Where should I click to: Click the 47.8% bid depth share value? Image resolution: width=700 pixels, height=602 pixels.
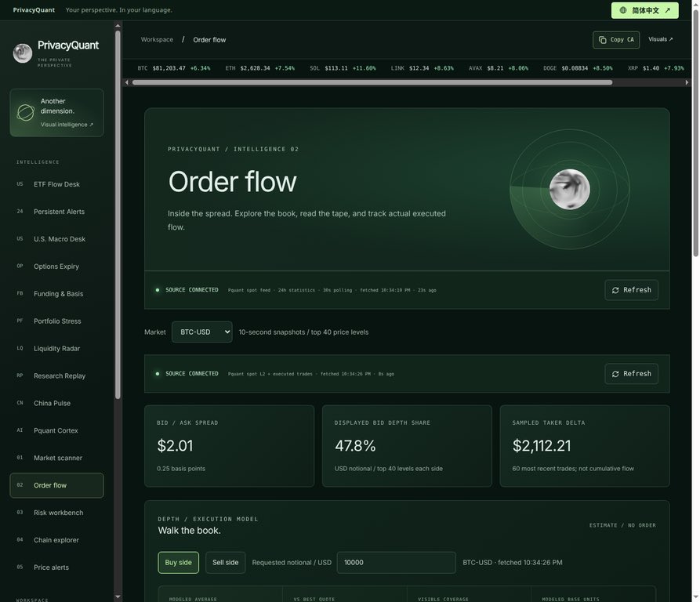click(355, 446)
